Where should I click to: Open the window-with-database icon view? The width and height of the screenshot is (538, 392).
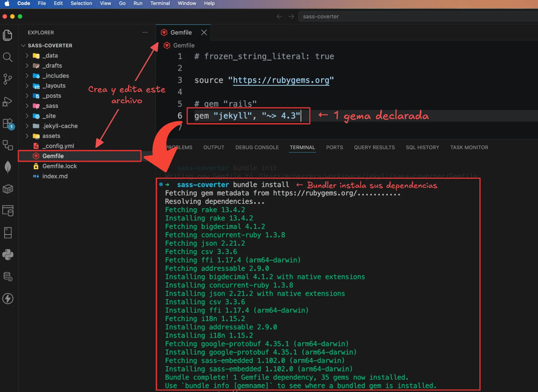8,211
